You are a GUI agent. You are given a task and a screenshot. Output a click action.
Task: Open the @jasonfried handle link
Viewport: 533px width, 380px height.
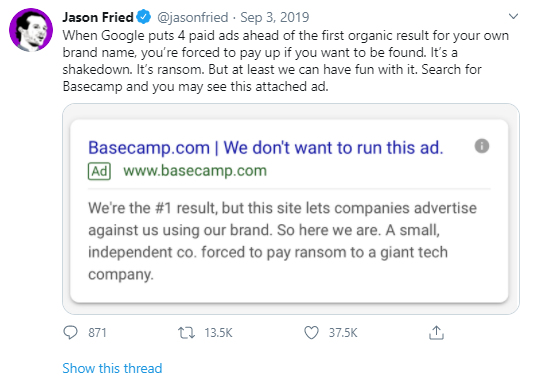[x=192, y=17]
